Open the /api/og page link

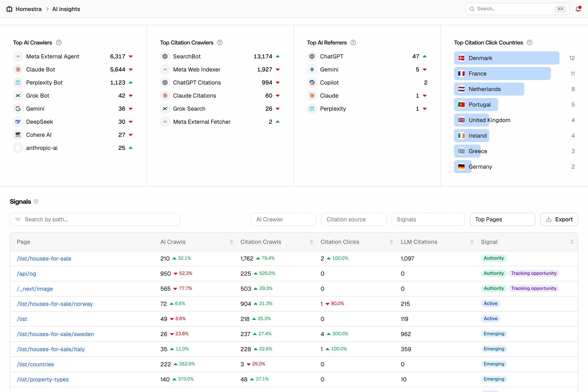coord(27,274)
